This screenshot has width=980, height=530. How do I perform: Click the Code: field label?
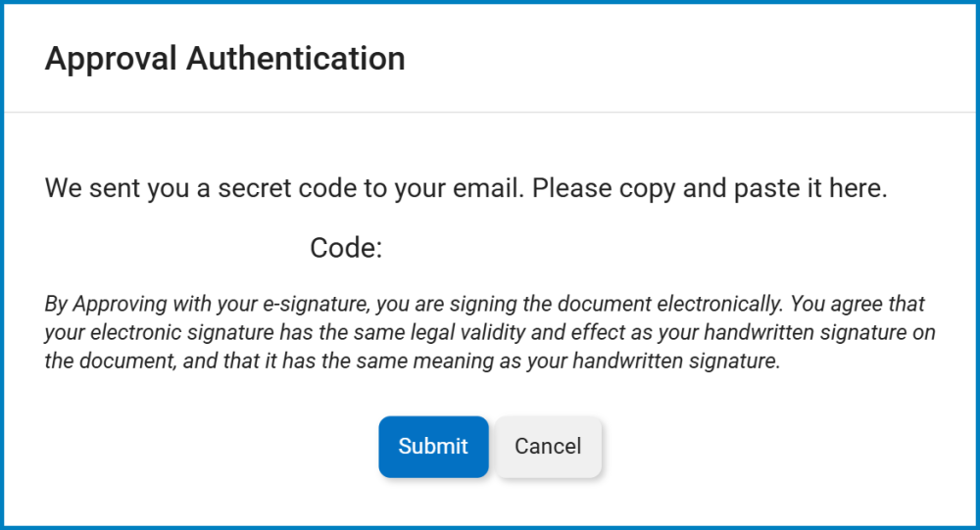(x=345, y=248)
